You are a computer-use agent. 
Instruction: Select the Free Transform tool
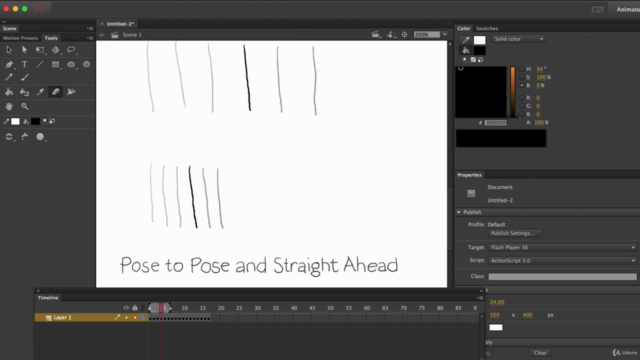[x=40, y=50]
